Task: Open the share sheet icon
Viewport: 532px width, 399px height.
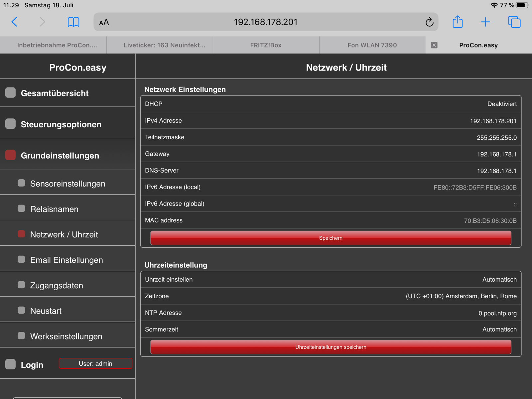Action: [x=458, y=22]
